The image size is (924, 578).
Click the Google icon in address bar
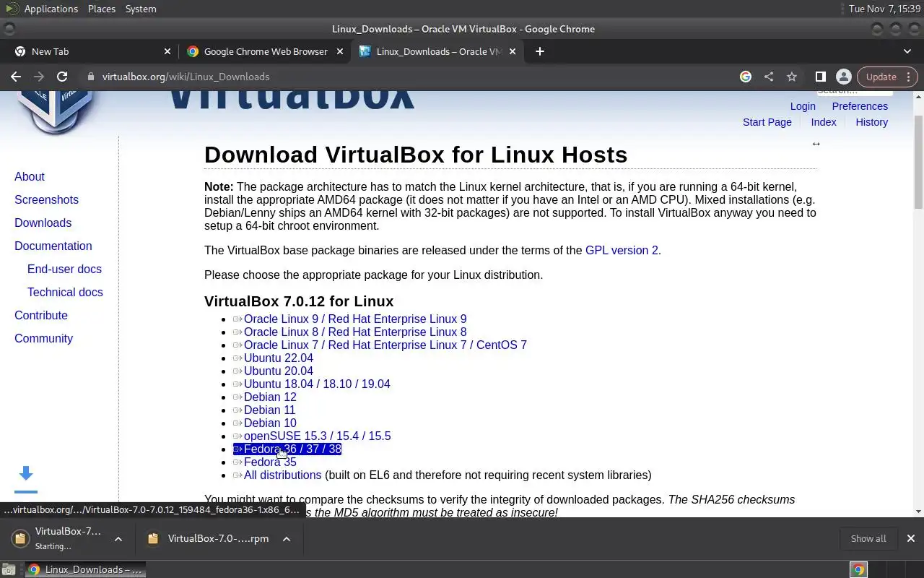pyautogui.click(x=746, y=77)
